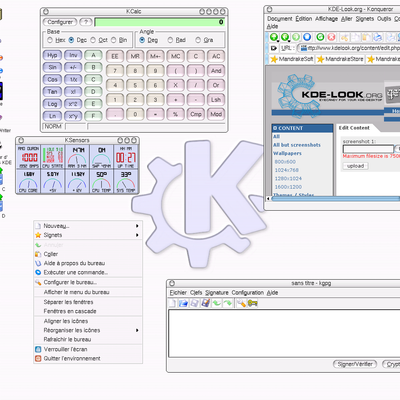
Task: Expand the Signets submenu arrow
Action: 137,235
